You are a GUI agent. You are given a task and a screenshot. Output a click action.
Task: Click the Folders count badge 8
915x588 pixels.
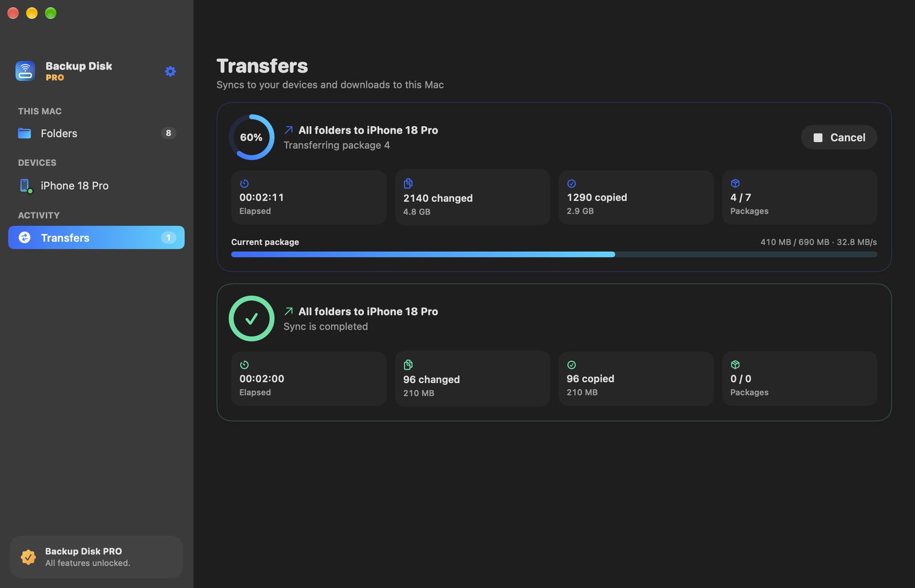click(168, 133)
